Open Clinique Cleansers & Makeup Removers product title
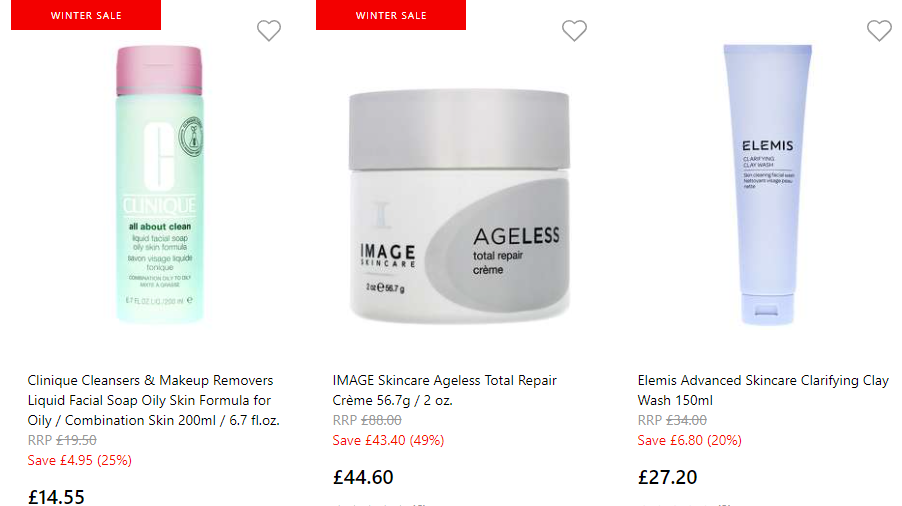 [x=154, y=400]
